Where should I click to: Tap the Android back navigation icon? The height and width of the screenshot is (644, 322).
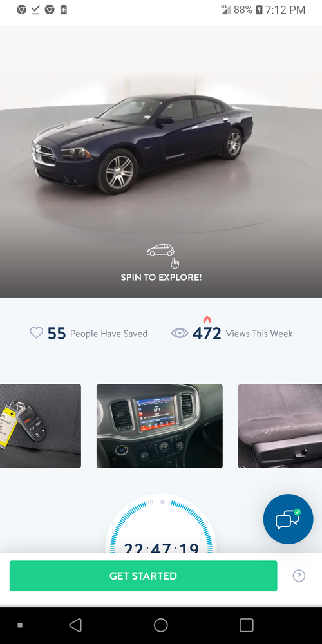pos(75,625)
